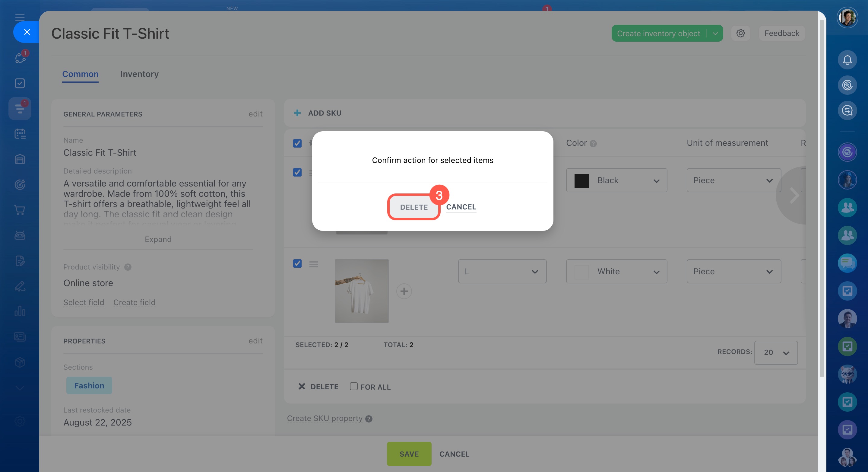Open the White color dropdown

616,271
